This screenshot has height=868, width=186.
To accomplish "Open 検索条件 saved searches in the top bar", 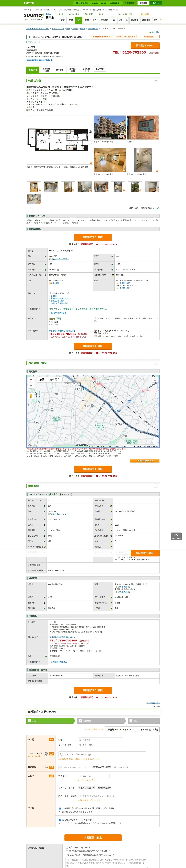I will point(115,3).
